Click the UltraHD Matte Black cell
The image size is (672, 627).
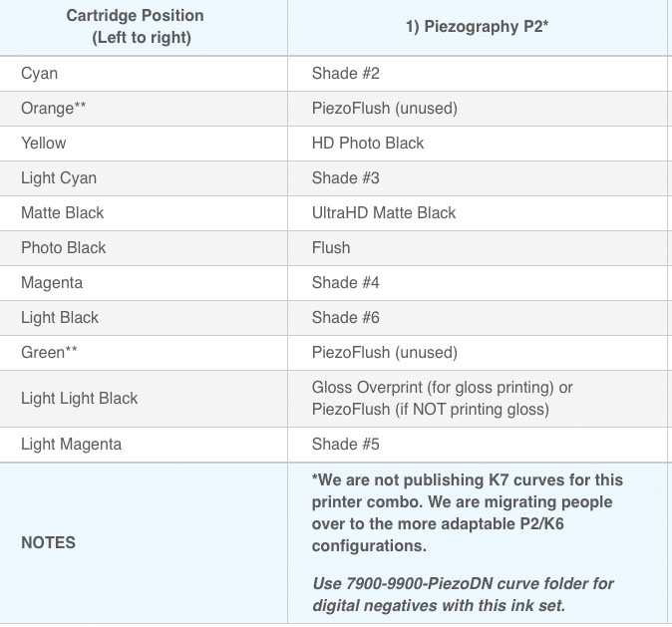tap(383, 212)
